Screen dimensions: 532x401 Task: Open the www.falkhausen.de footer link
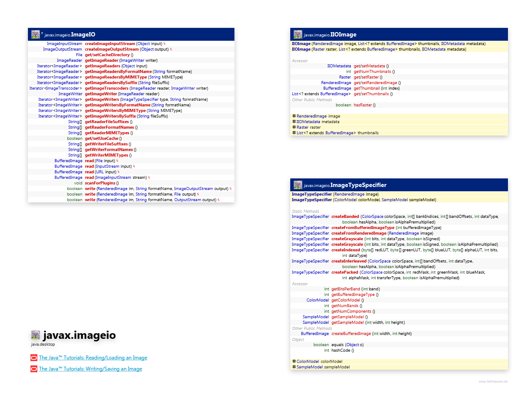point(493,381)
